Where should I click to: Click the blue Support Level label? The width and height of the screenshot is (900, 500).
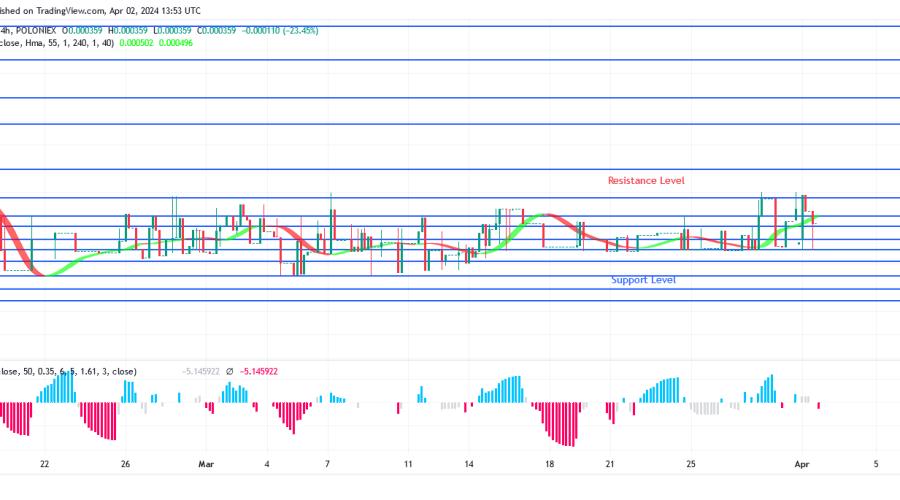[643, 280]
